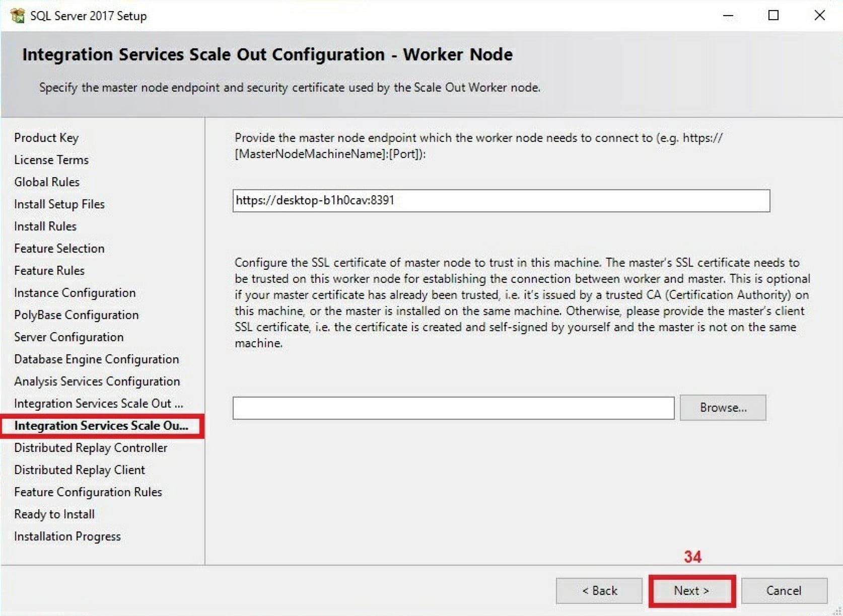This screenshot has height=616, width=843.
Task: Maximize the SQL Server 2017 Setup window
Action: coord(774,16)
